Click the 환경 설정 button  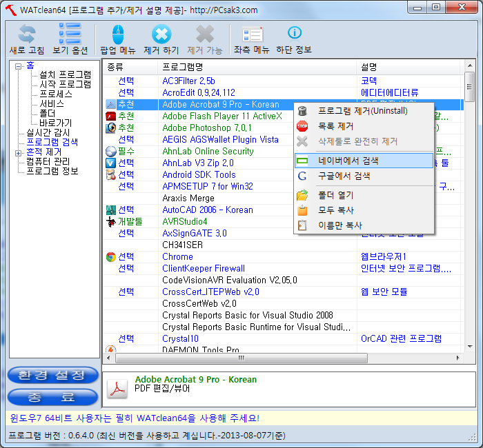tap(52, 375)
